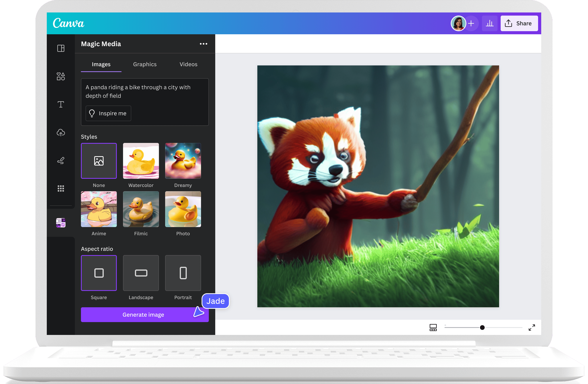Switch to the Videos tab
Image resolution: width=588 pixels, height=384 pixels.
188,64
